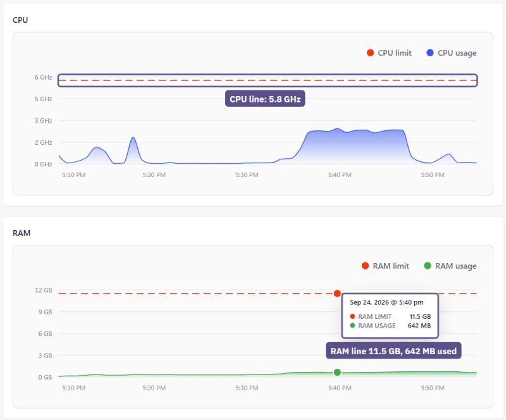506x420 pixels.
Task: Toggle the RAM usage legend entry
Action: 450,266
